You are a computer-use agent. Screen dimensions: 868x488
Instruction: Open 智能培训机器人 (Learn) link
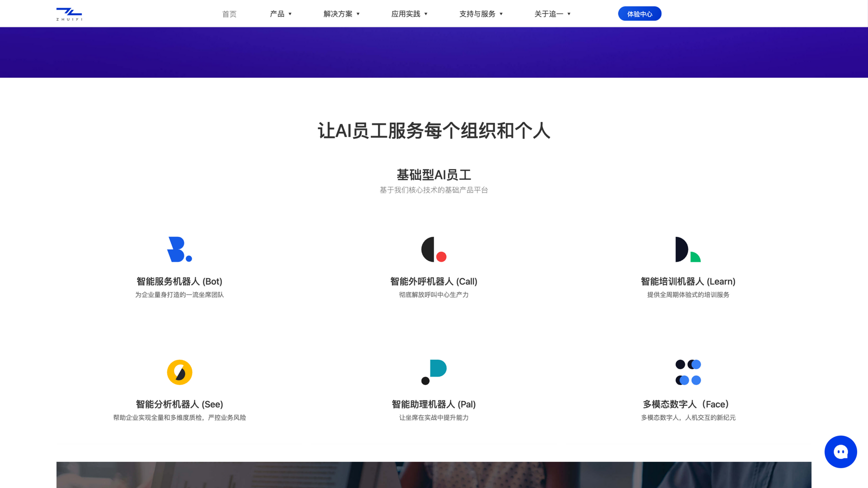coord(688,282)
